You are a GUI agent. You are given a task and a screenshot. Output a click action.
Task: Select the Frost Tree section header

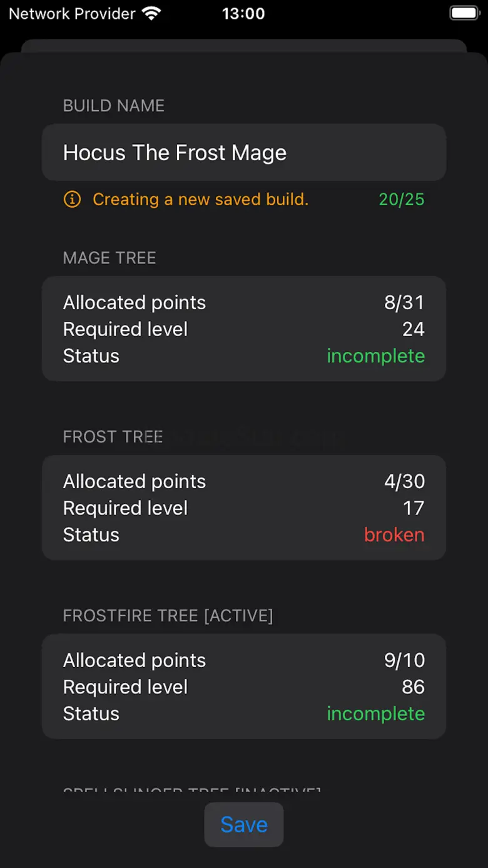point(113,437)
